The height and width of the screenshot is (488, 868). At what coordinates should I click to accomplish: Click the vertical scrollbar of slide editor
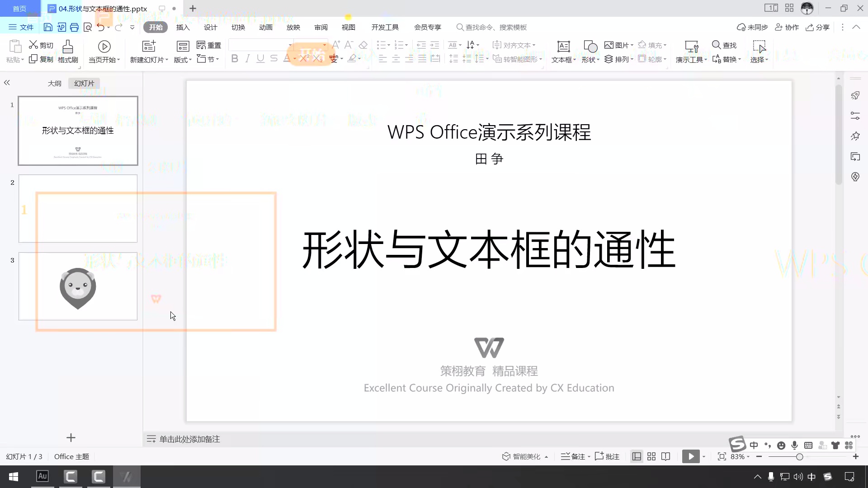839,134
